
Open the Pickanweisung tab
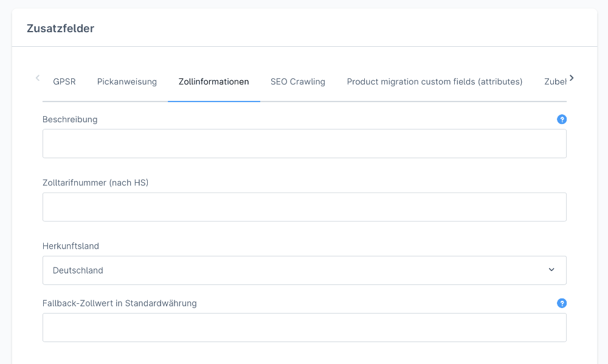point(127,81)
